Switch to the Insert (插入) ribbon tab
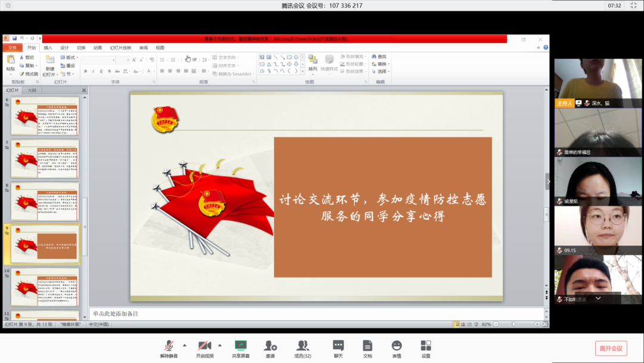Viewport: 644px width, 363px height. pos(48,48)
